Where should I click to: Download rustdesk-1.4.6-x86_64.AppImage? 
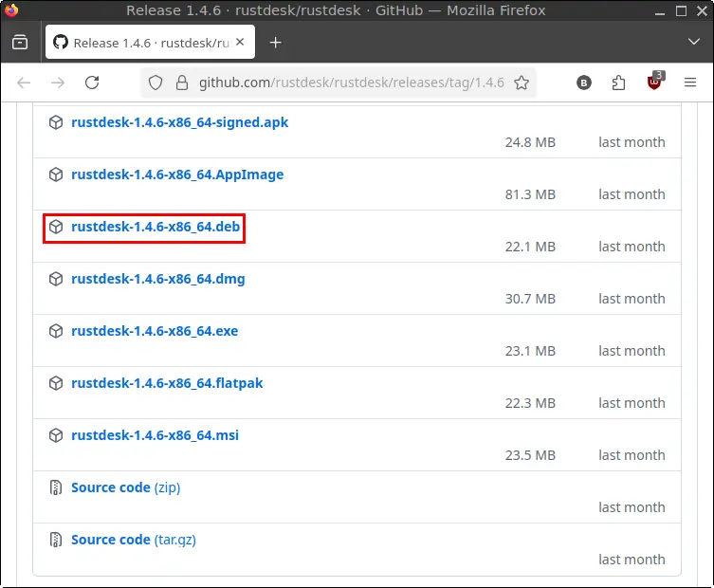(x=177, y=175)
